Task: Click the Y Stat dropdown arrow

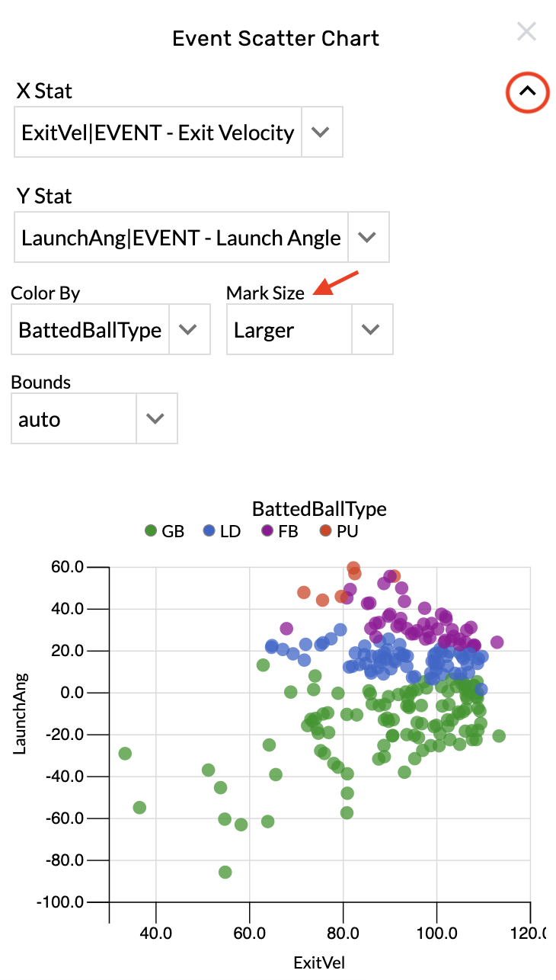Action: click(368, 237)
